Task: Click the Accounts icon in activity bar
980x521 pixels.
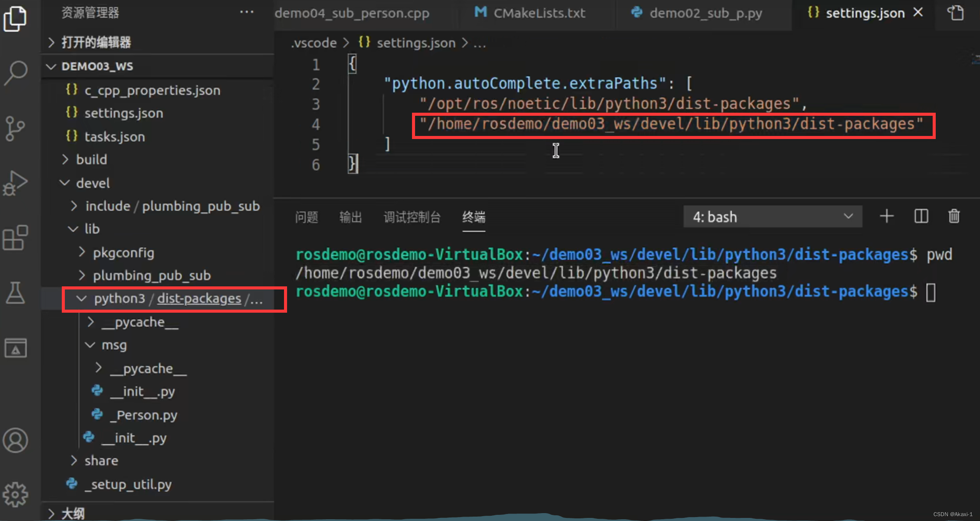Action: coord(15,440)
